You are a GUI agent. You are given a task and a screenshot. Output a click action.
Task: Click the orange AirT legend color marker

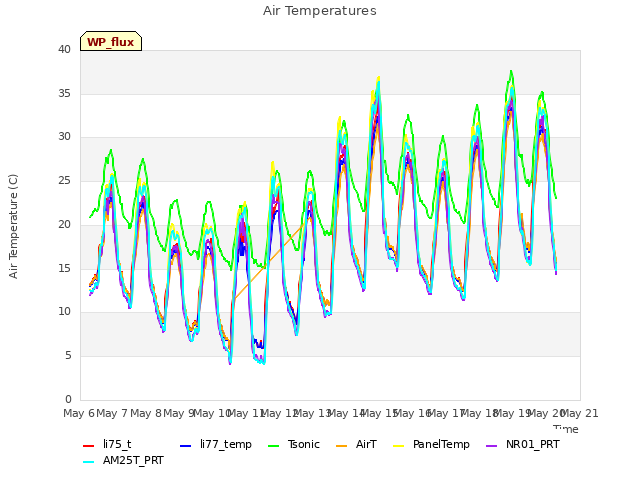[341, 446]
